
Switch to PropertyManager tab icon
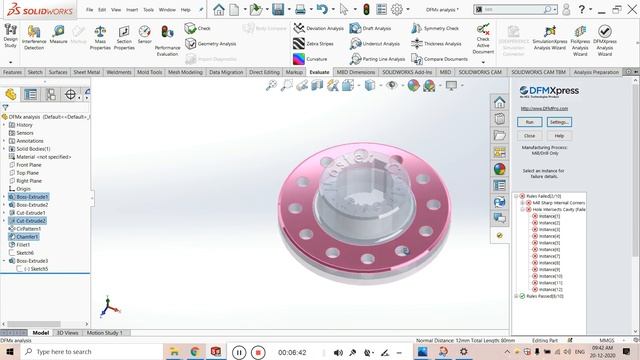click(31, 95)
